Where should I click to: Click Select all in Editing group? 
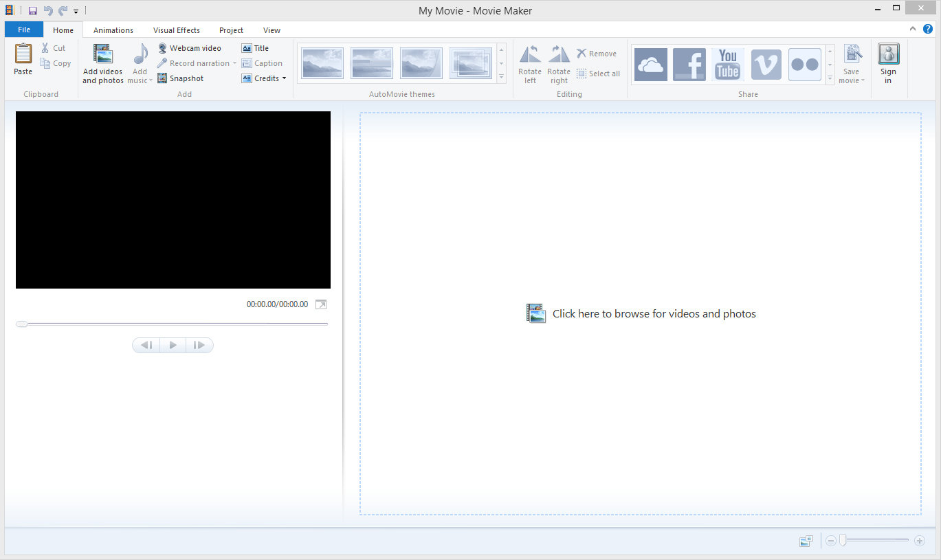[x=598, y=74]
